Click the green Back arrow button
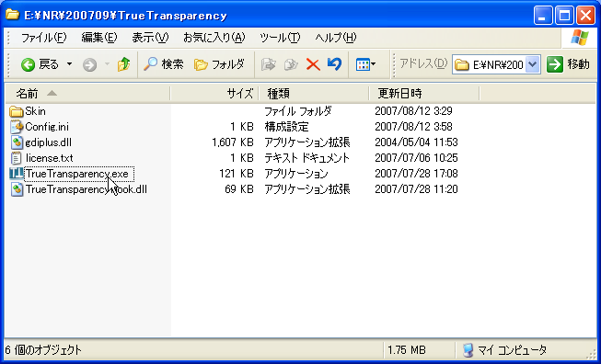 click(28, 64)
